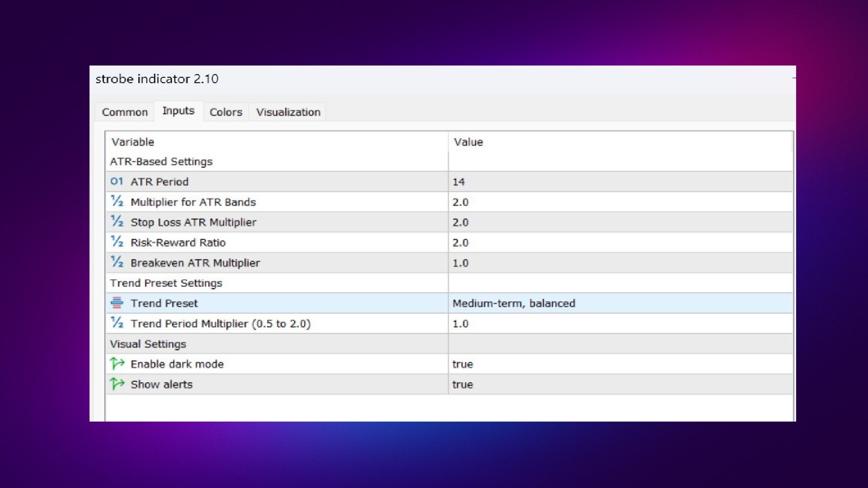The height and width of the screenshot is (488, 868).
Task: Click the fraction icon beside Risk-Reward Ratio
Action: pyautogui.click(x=117, y=242)
